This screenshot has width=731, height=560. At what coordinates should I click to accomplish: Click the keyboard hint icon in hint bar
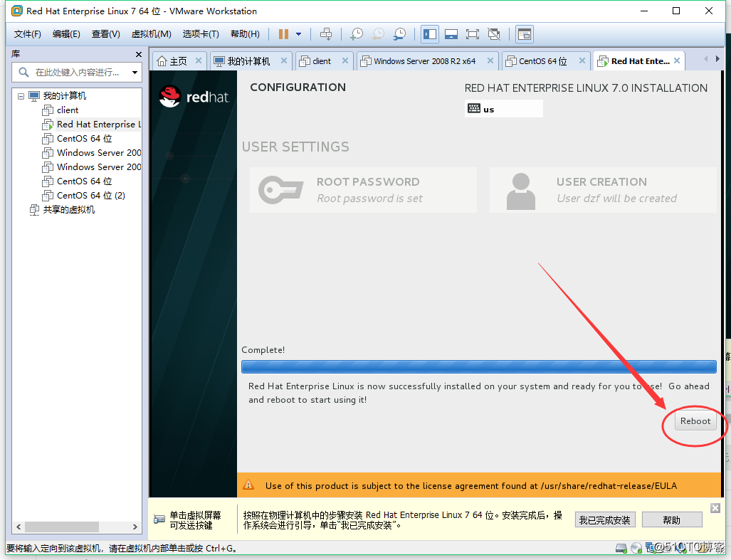(x=159, y=519)
